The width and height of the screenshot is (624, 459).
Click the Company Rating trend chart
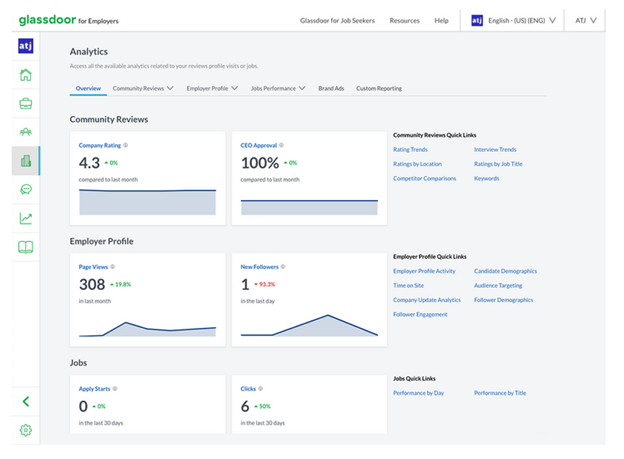coord(148,202)
